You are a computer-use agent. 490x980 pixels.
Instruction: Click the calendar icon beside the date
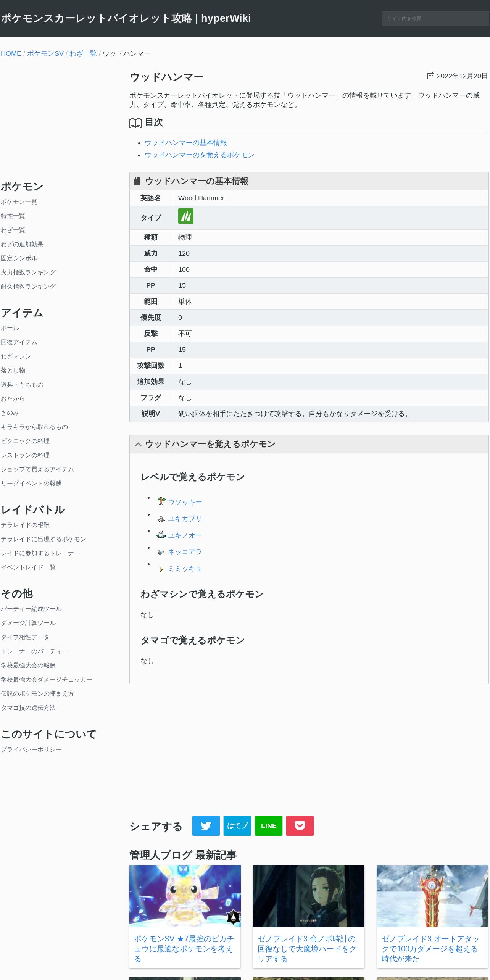(430, 76)
